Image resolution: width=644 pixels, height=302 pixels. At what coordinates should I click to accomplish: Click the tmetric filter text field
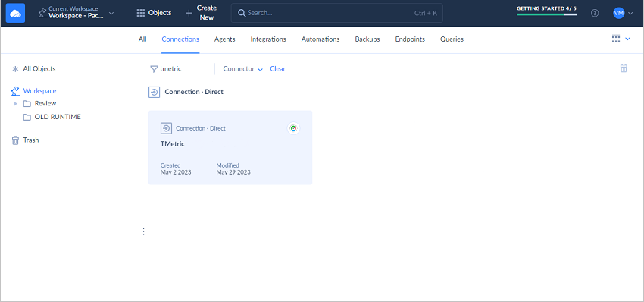click(x=185, y=69)
